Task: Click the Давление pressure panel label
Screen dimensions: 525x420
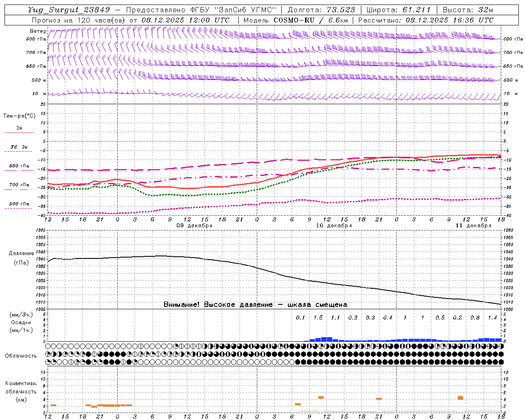Action: (21, 253)
